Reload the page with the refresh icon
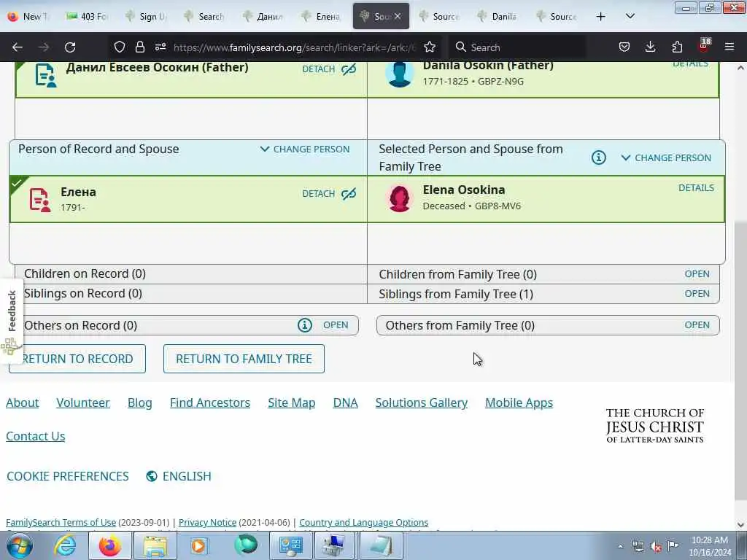The image size is (747, 560). click(70, 47)
